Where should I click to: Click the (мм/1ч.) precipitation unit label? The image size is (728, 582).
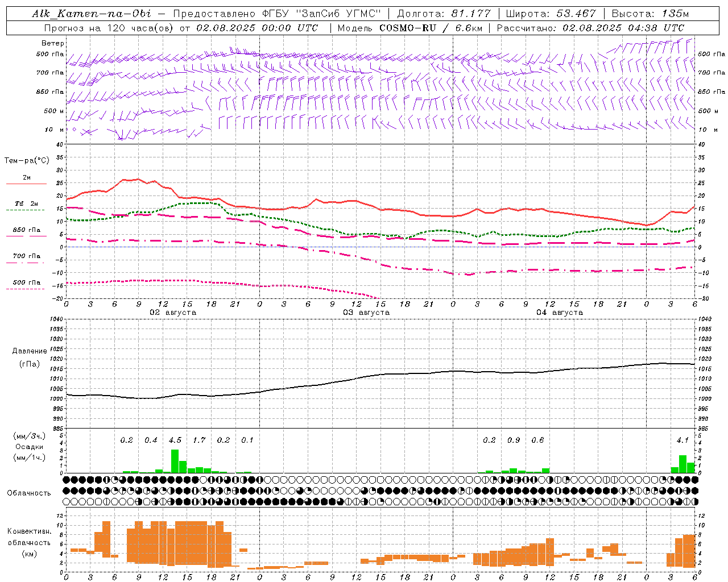point(29,457)
